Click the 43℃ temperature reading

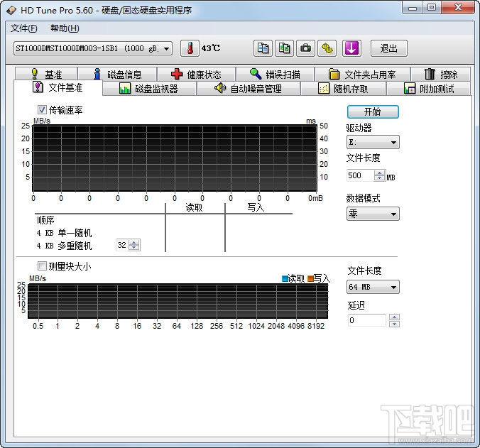(211, 48)
